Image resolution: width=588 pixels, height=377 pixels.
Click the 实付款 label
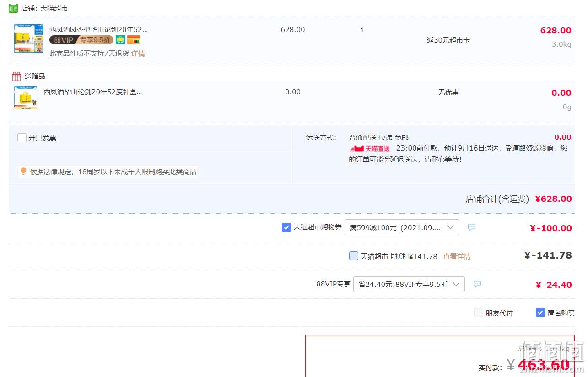491,367
